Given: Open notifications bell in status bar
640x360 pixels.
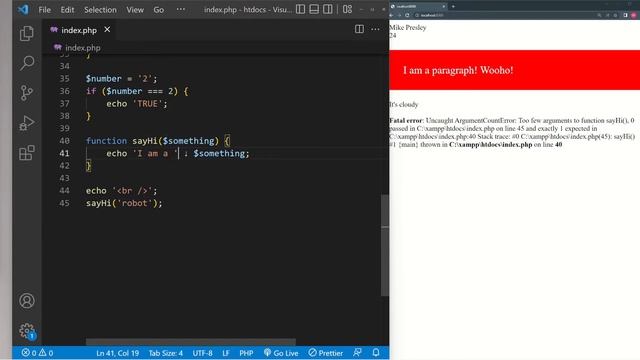Looking at the screenshot, I should [x=376, y=353].
